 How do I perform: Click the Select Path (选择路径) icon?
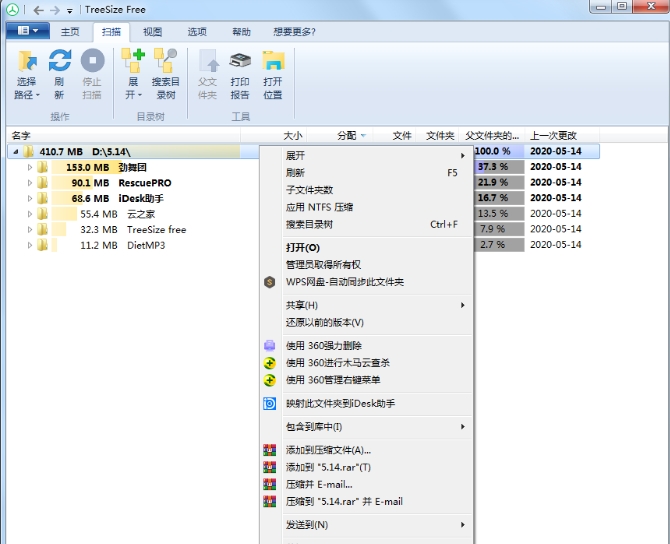27,61
